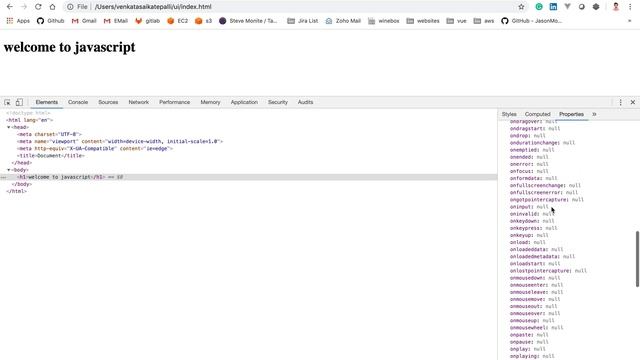Switch to the Application tab
Image resolution: width=640 pixels, height=360 pixels.
[x=244, y=102]
